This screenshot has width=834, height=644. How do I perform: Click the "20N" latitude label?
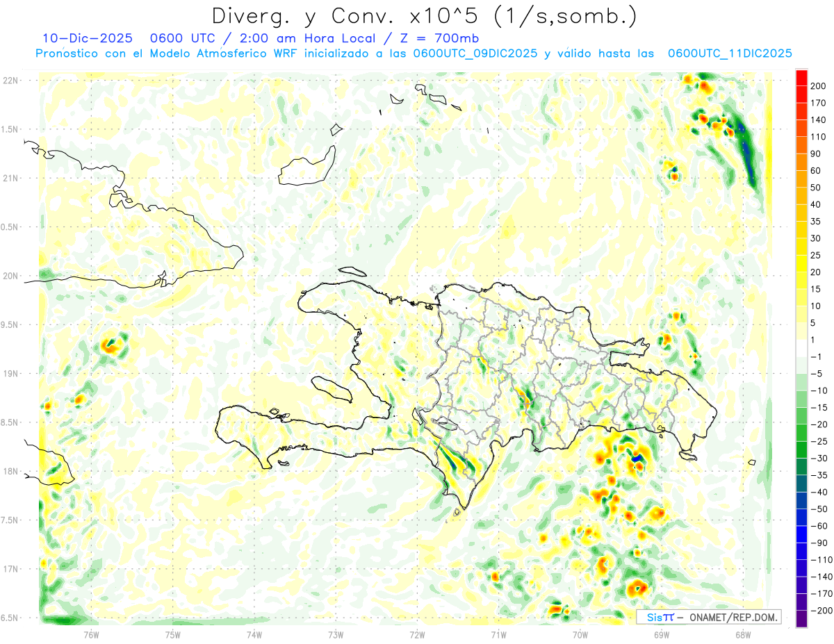click(10, 276)
